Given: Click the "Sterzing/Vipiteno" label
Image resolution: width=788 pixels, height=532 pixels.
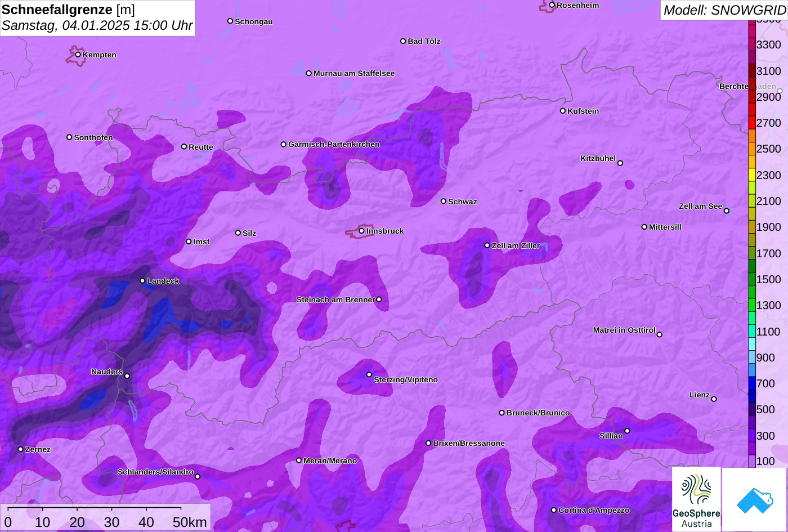Looking at the screenshot, I should click(406, 379).
